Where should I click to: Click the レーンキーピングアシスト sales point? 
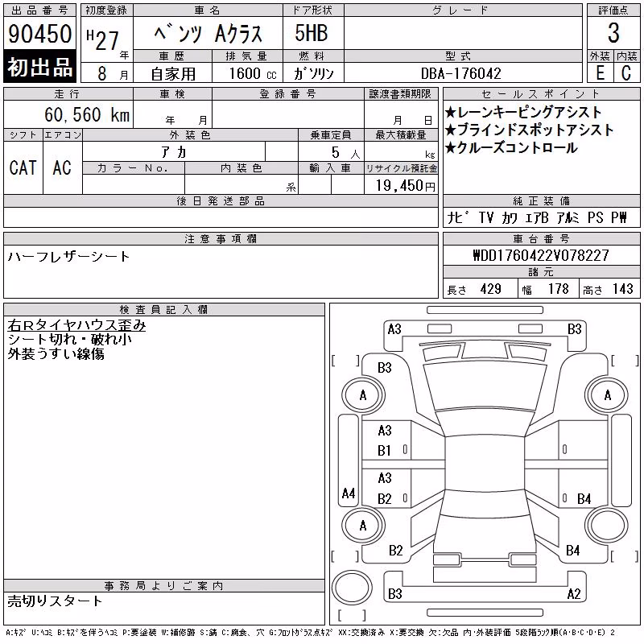(x=524, y=112)
